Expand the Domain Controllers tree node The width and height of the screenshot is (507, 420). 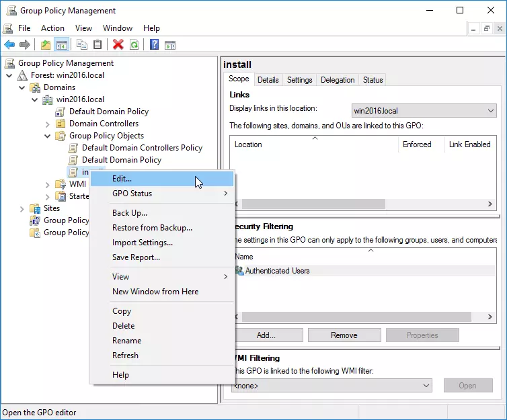coord(48,124)
